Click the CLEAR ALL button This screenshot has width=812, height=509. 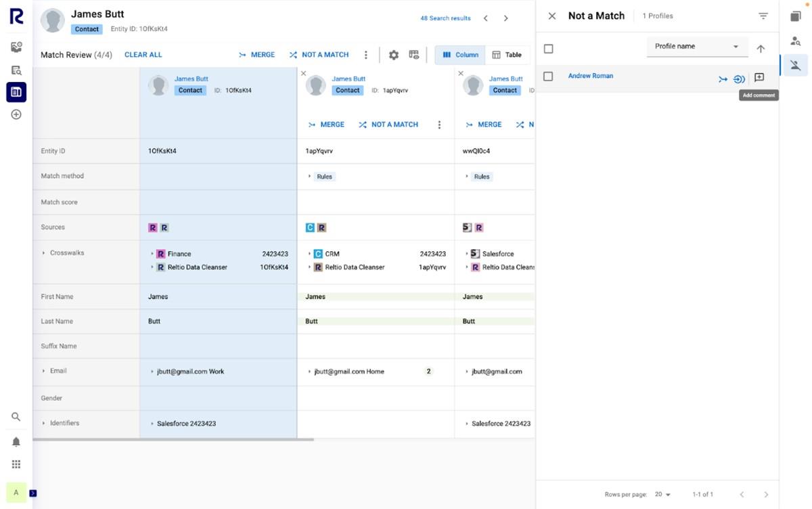point(143,55)
